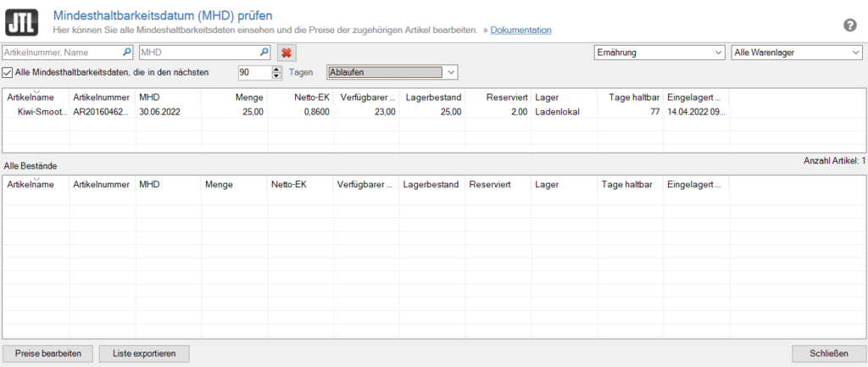Click the Liste exportieren button
This screenshot has width=868, height=367.
coord(144,353)
